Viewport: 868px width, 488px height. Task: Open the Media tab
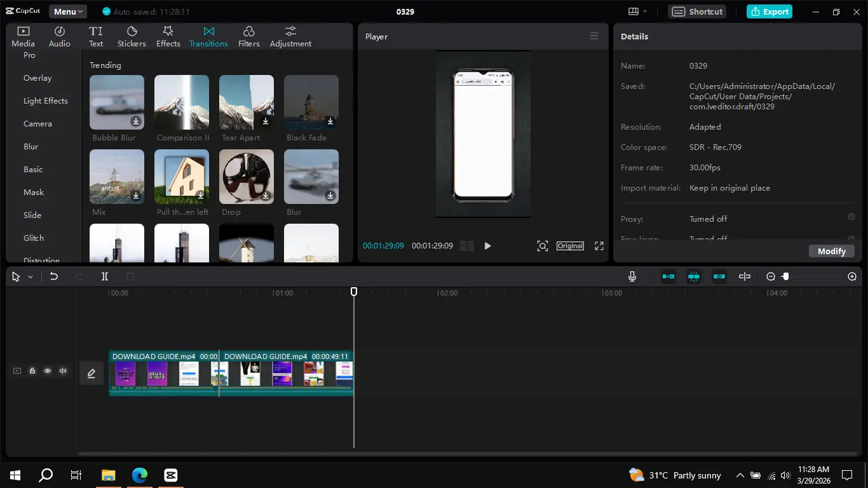click(23, 37)
